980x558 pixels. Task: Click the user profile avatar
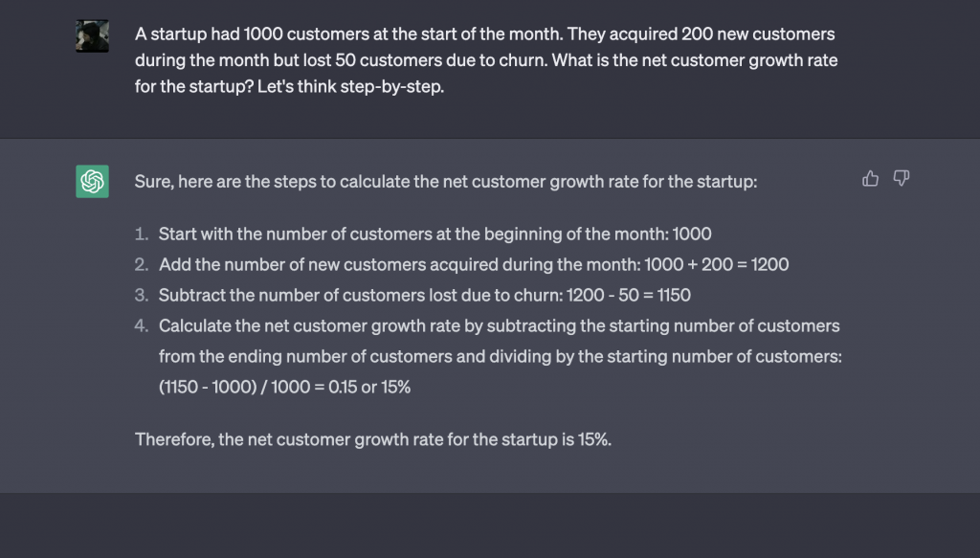pos(93,36)
